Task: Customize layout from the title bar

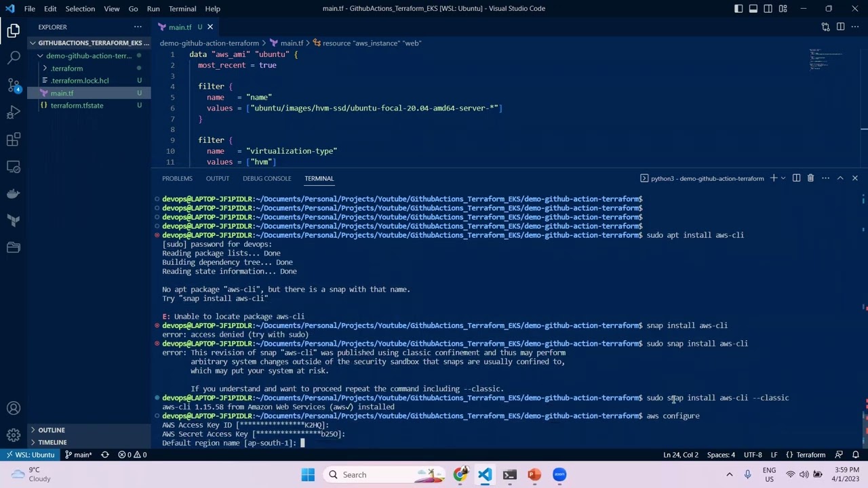Action: pyautogui.click(x=783, y=9)
